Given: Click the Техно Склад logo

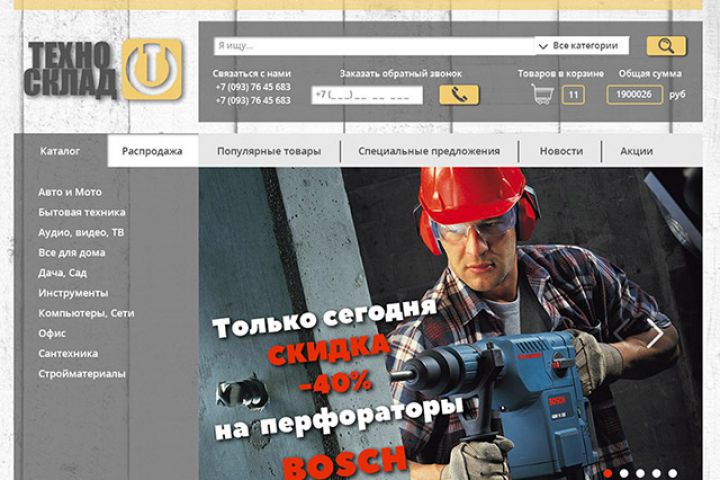Looking at the screenshot, I should [104, 70].
